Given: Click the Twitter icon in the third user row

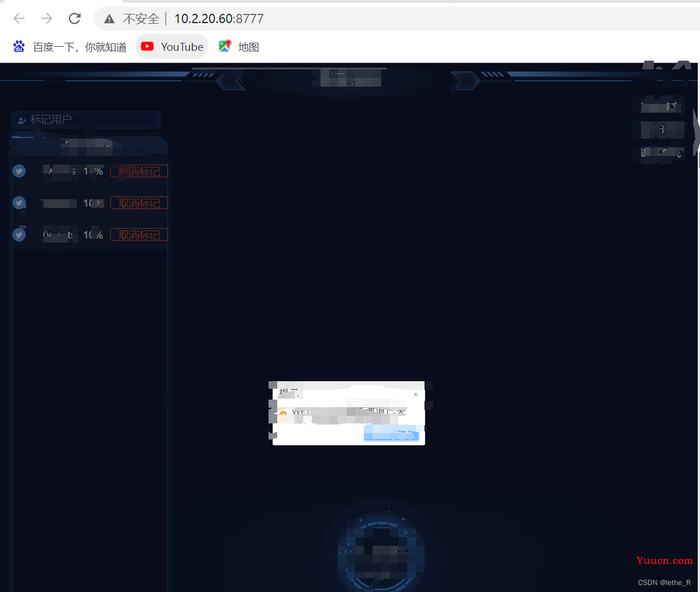Looking at the screenshot, I should (19, 234).
